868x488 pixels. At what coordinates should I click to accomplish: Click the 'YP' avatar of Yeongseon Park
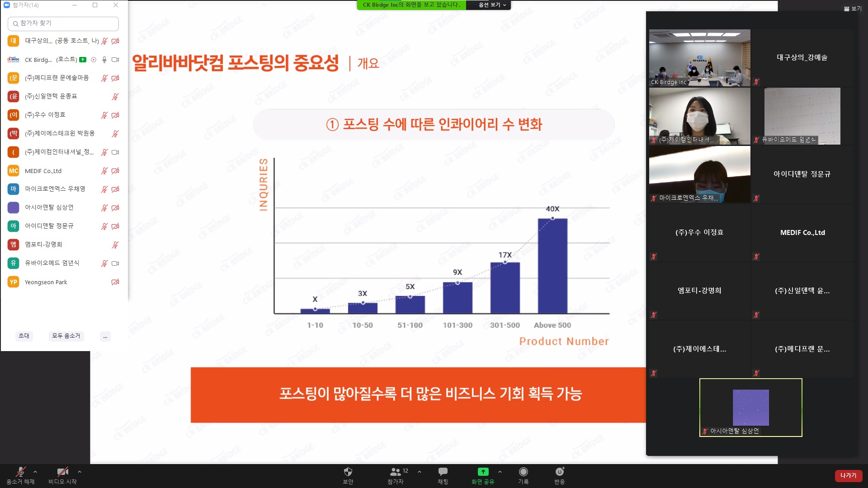pyautogui.click(x=14, y=282)
